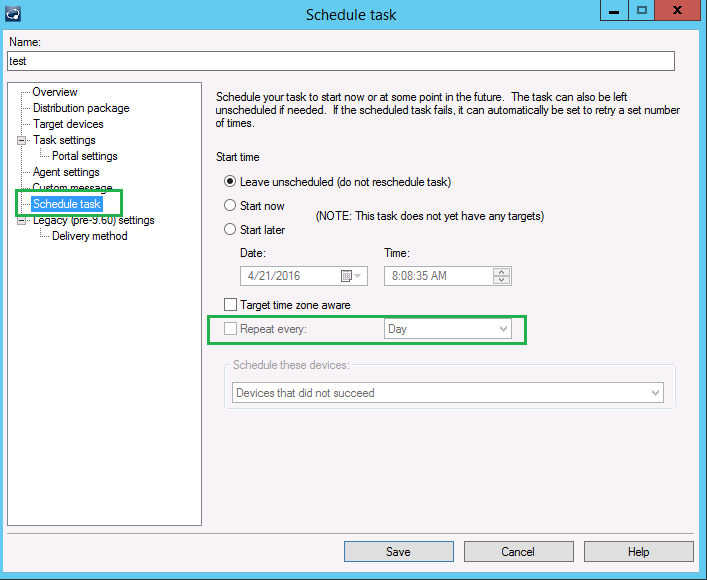Select the Start later radio option
Image resolution: width=707 pixels, height=580 pixels.
pyautogui.click(x=231, y=230)
